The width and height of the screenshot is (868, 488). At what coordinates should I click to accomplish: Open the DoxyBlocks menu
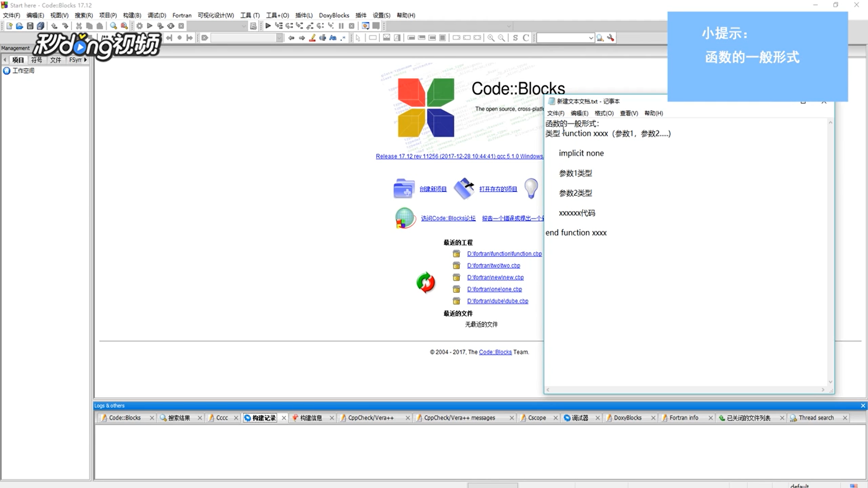click(334, 15)
